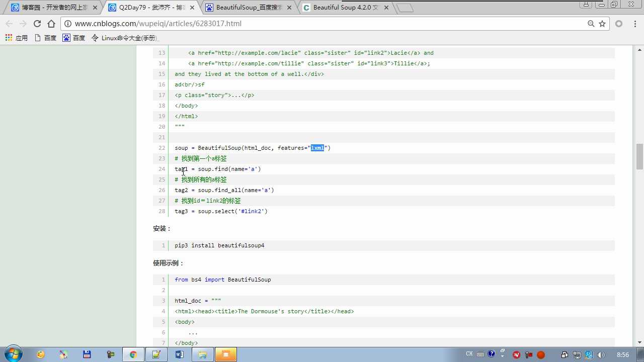Click the 8:56 clock
Screen dimensions: 644x362
[x=623, y=354]
